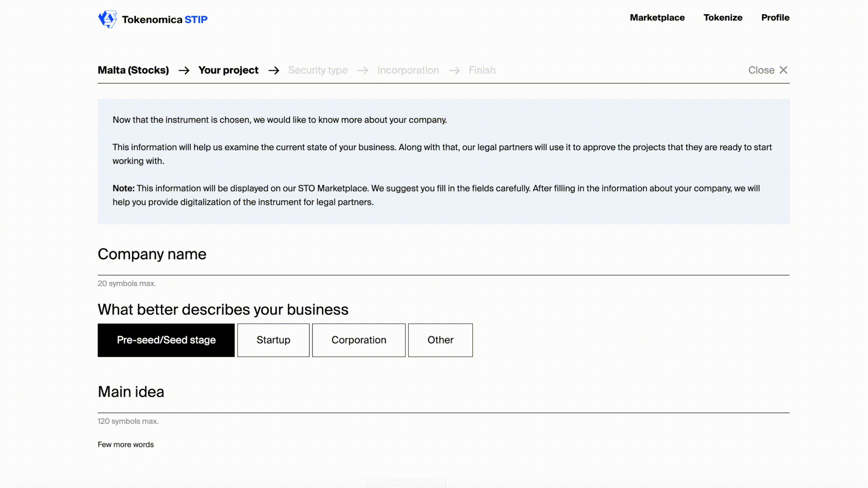Screen dimensions: 868x488
Task: Click the X close icon
Action: tap(783, 70)
